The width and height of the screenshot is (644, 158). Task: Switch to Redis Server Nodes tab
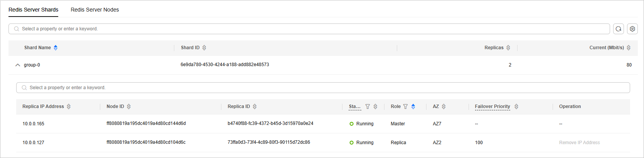tap(94, 10)
